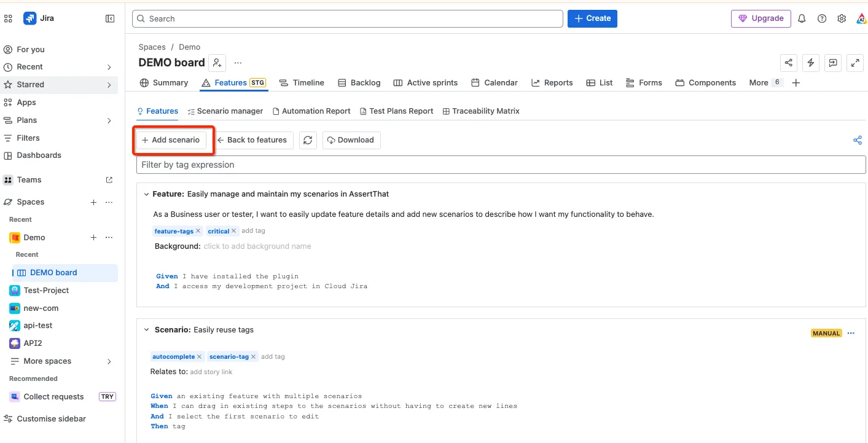Open the help question mark icon
Image resolution: width=868 pixels, height=443 pixels.
[822, 18]
